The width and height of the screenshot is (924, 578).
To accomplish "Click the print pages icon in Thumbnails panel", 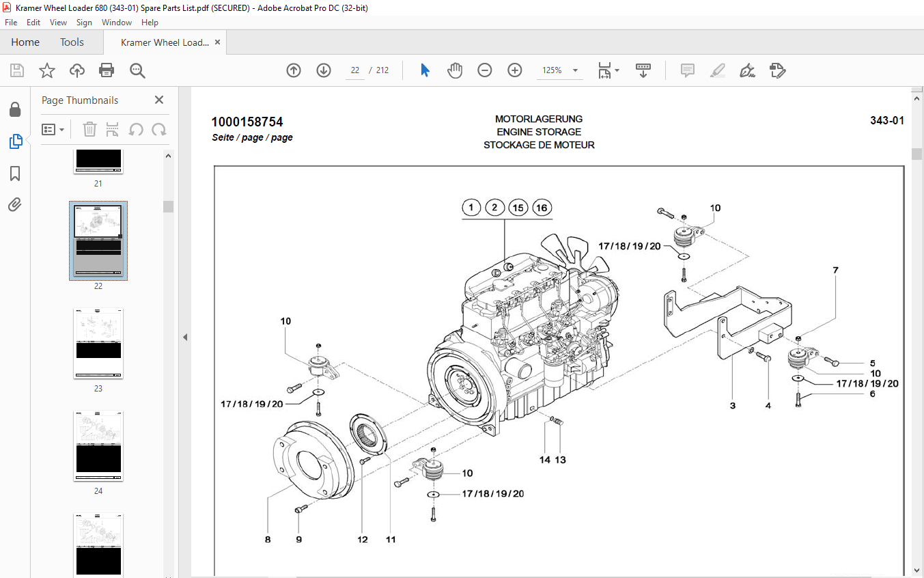I will [x=113, y=130].
